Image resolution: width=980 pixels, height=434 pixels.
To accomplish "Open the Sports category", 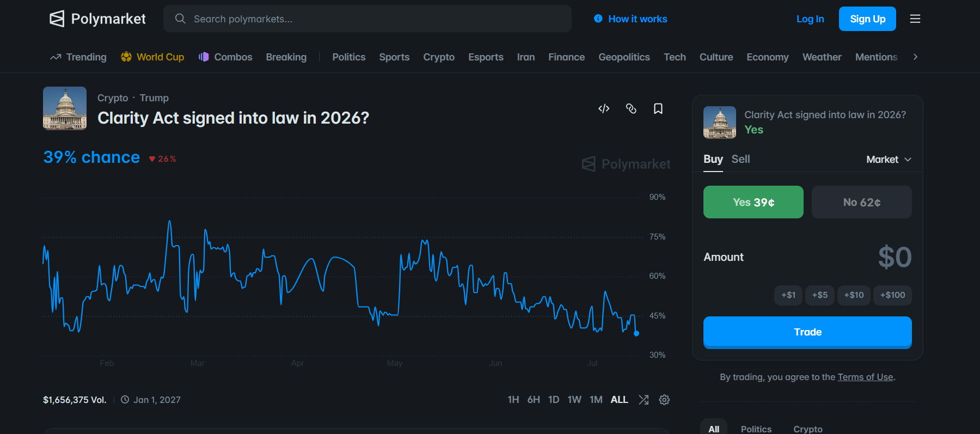I will click(394, 57).
